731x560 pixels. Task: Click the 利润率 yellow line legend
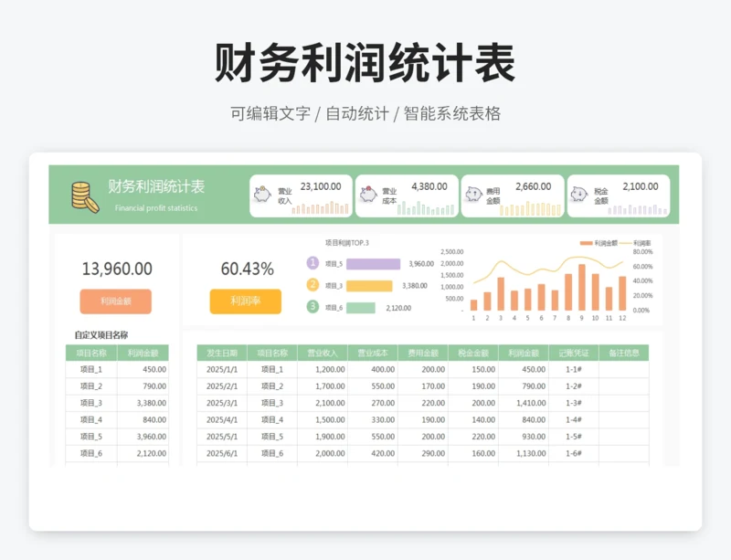[x=626, y=243]
